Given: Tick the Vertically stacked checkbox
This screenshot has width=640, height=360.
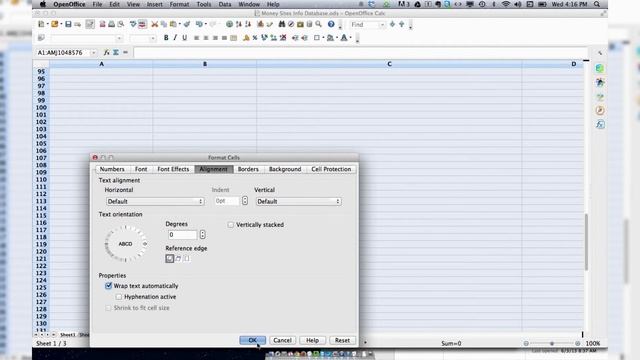Looking at the screenshot, I should tap(231, 224).
